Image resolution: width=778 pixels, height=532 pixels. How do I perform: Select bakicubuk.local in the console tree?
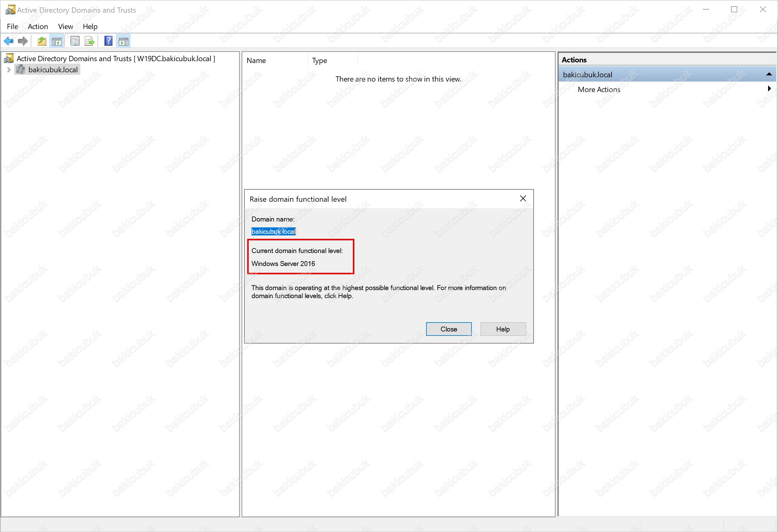coord(53,70)
